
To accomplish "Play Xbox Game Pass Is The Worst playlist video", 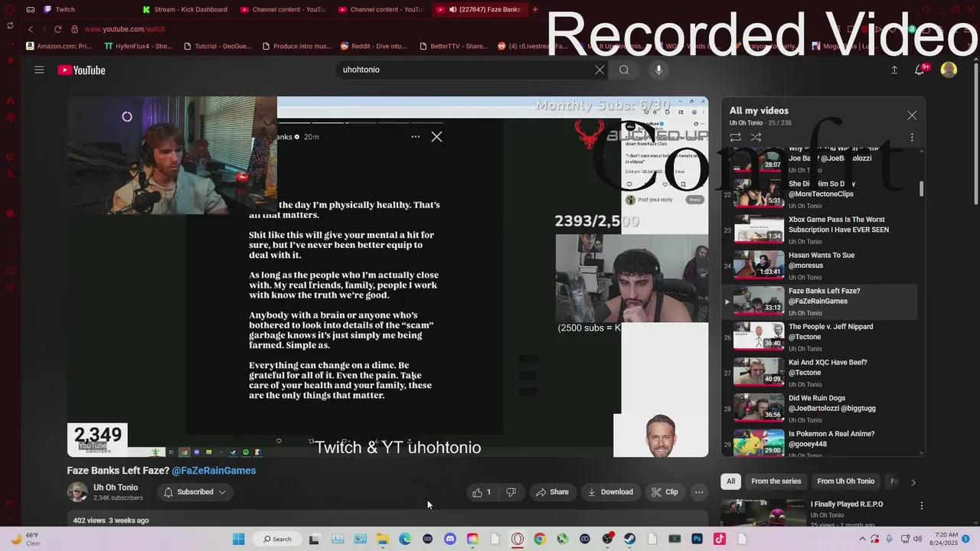I will click(819, 230).
